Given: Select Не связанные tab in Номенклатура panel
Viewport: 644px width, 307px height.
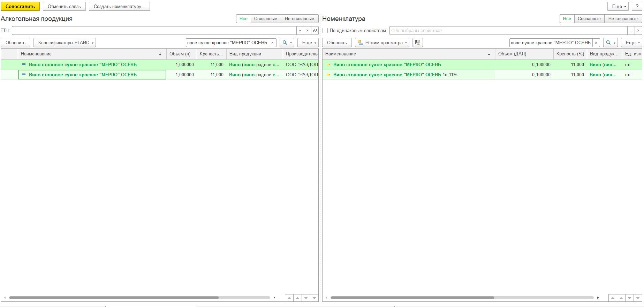Looking at the screenshot, I should click(623, 19).
